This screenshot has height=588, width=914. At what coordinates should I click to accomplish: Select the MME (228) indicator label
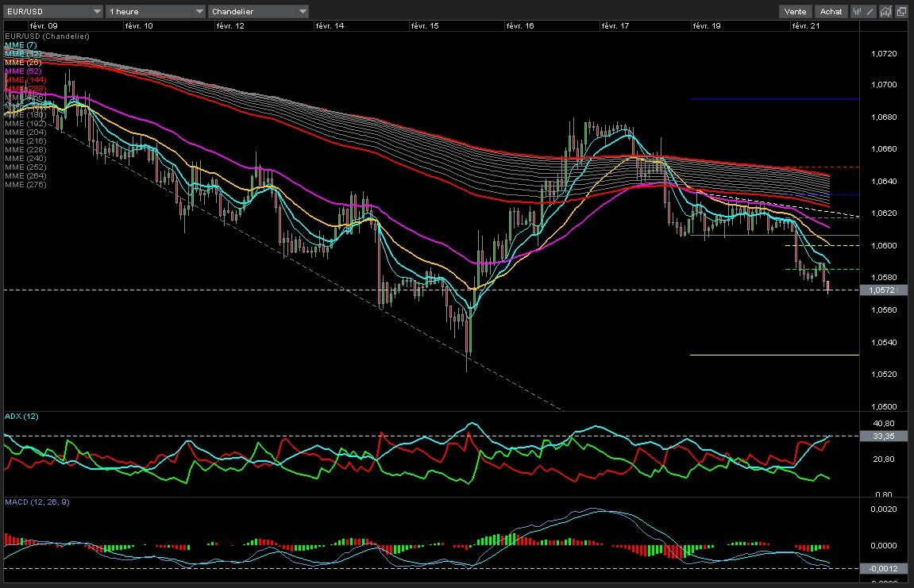pyautogui.click(x=25, y=150)
